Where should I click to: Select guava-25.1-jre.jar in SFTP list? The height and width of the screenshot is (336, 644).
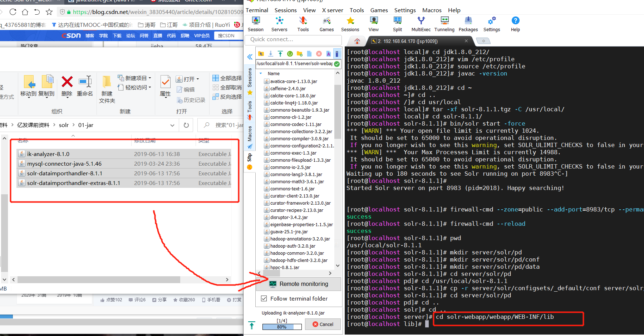[289, 232]
